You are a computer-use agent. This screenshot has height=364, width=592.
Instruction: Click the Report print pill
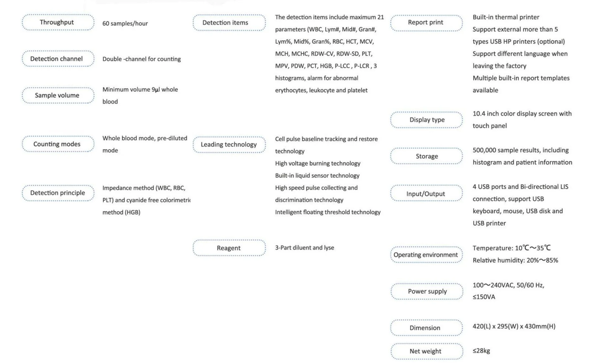426,23
